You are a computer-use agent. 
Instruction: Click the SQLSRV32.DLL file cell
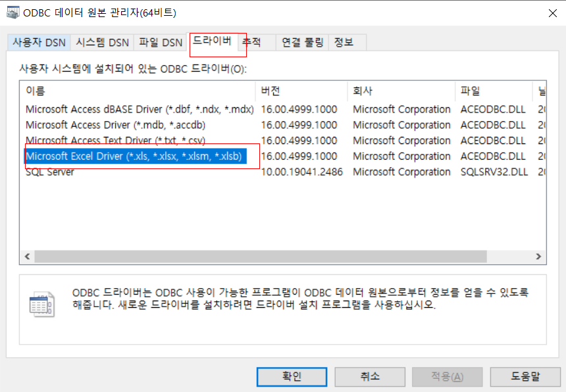pos(494,172)
